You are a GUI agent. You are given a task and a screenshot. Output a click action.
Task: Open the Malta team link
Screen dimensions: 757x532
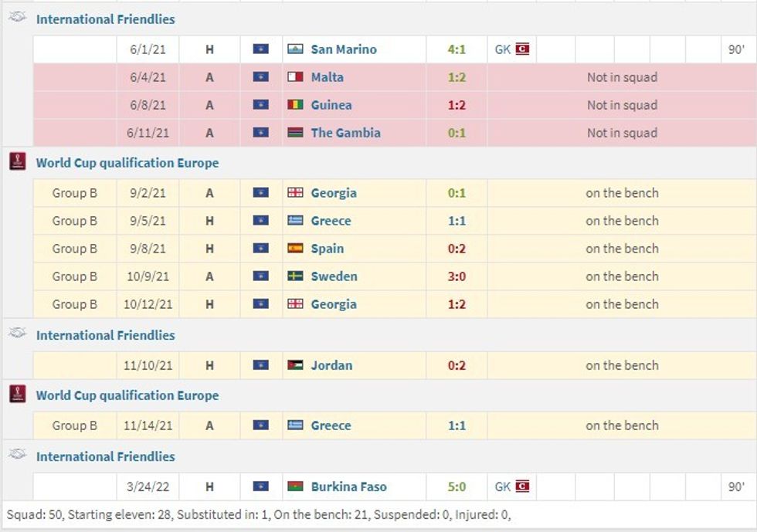pos(327,77)
